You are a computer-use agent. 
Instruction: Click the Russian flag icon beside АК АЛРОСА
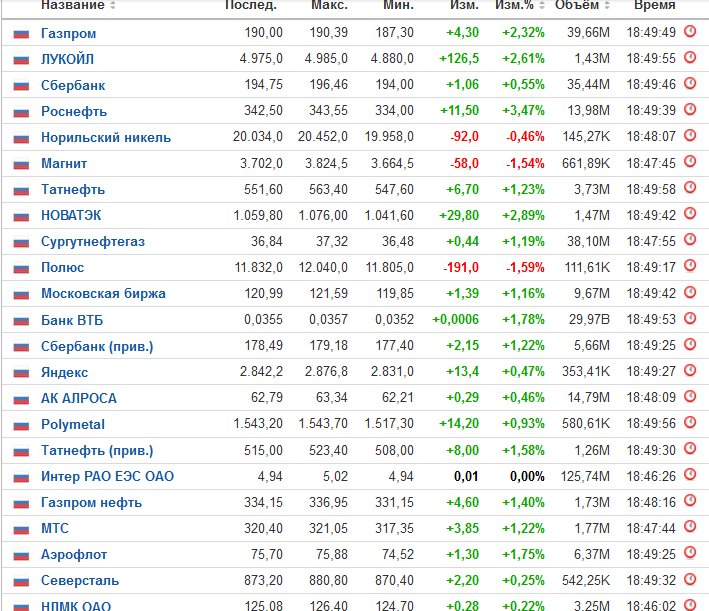(x=21, y=399)
